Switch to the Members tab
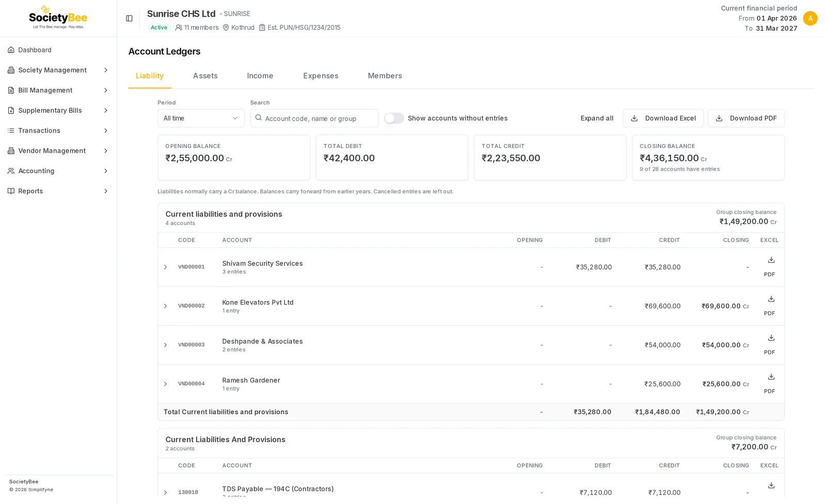Viewport: 825px width, 504px height. [385, 76]
